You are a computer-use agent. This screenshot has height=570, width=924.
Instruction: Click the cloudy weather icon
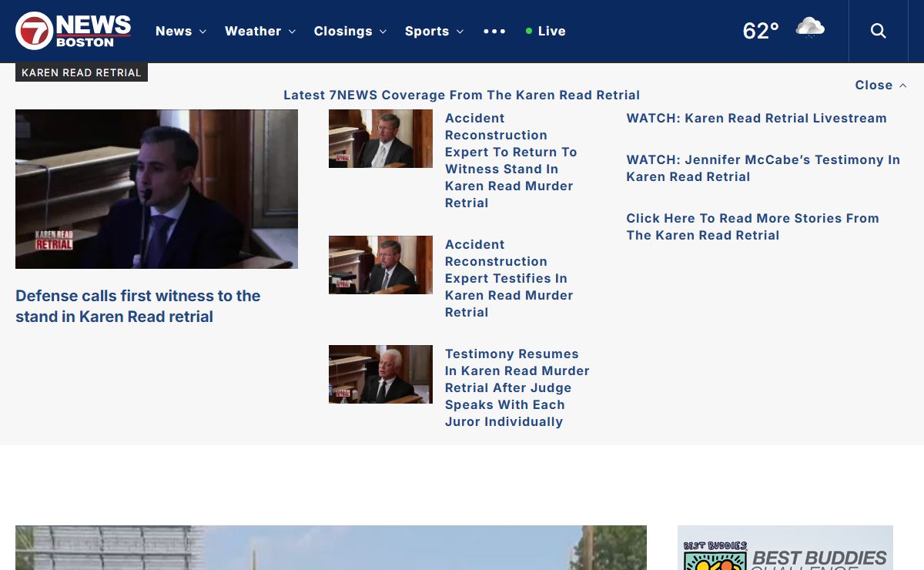coord(810,28)
